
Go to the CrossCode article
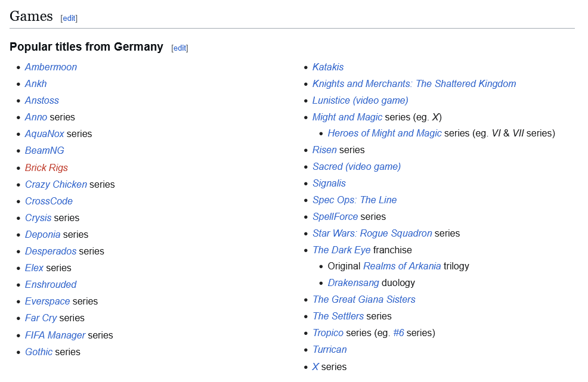point(49,201)
